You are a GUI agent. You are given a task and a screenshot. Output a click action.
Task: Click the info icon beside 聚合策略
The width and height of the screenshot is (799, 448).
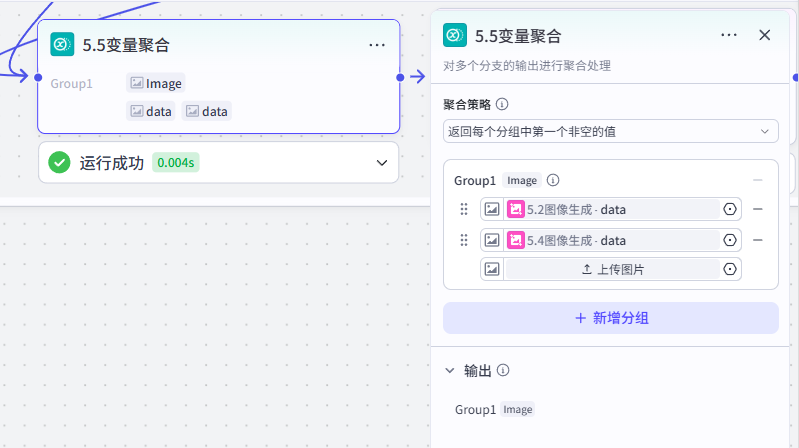coord(502,104)
